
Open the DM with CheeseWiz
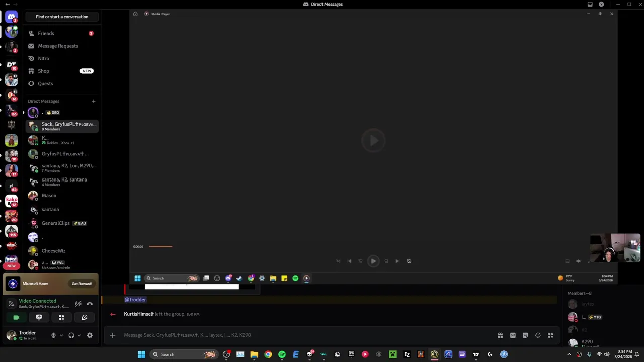click(61, 251)
